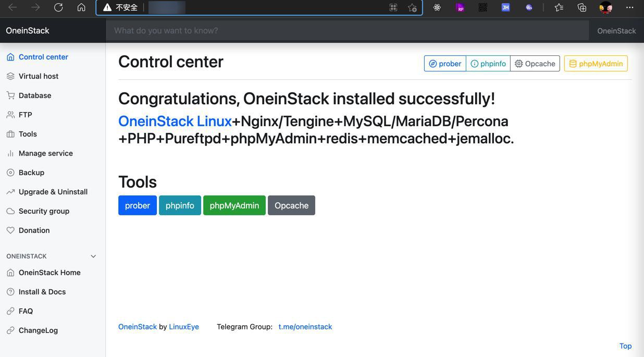Click the blue prober button under Tools
Image resolution: width=644 pixels, height=357 pixels.
[x=138, y=205]
